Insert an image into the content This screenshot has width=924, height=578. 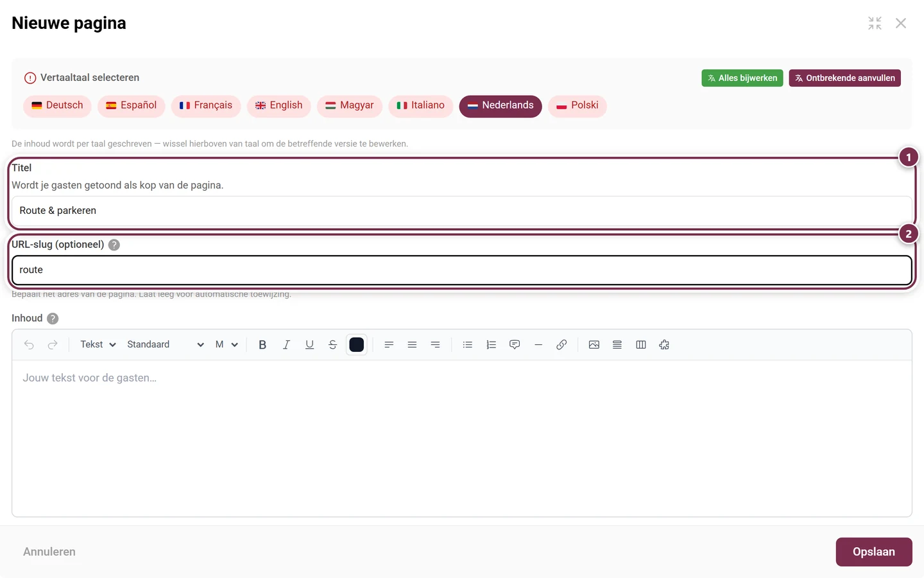pyautogui.click(x=594, y=345)
